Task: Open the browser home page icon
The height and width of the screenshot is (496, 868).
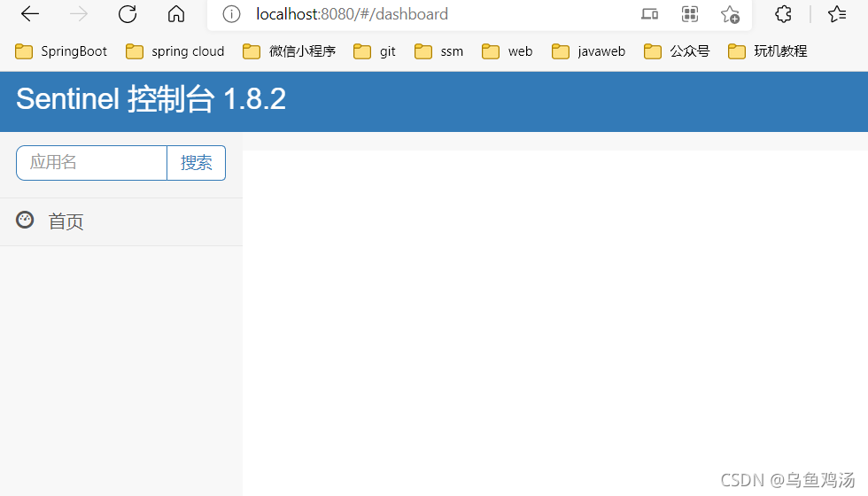Action: pos(176,14)
